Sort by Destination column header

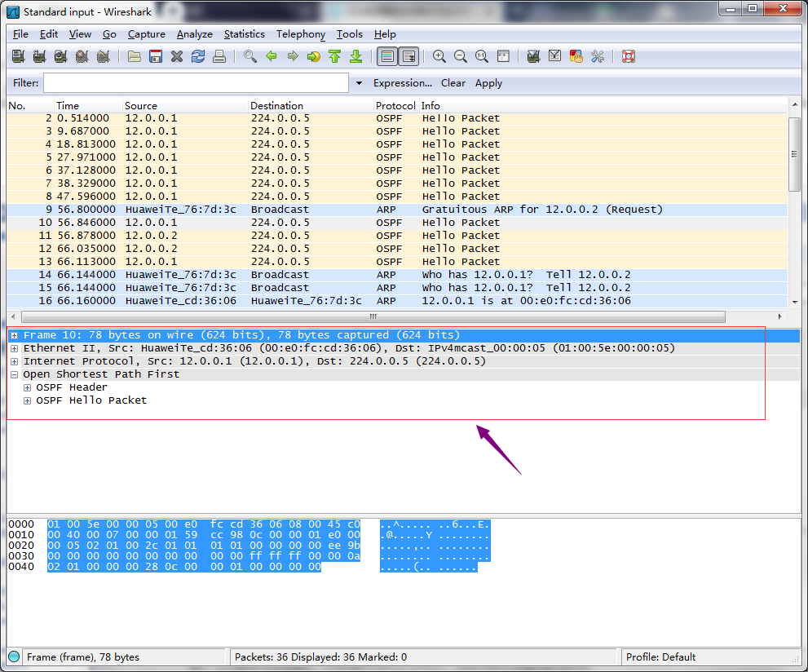(311, 106)
